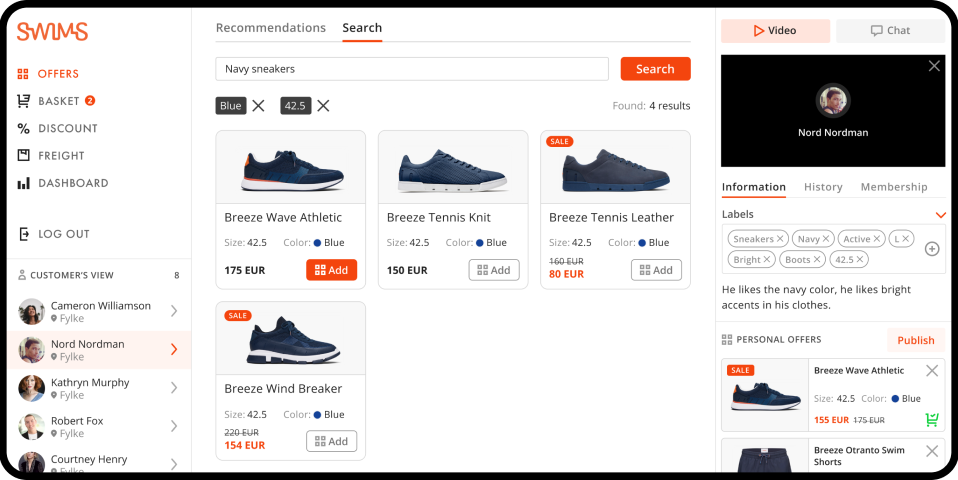
Task: Open the Freight section
Action: (51, 156)
